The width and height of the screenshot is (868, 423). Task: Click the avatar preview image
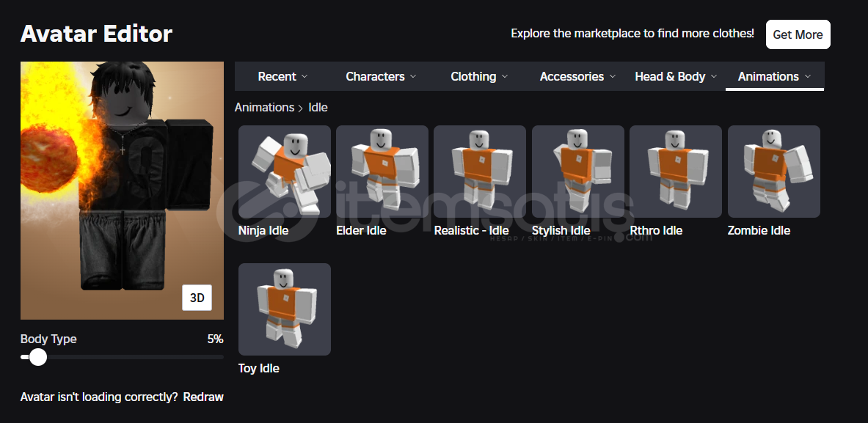click(122, 190)
